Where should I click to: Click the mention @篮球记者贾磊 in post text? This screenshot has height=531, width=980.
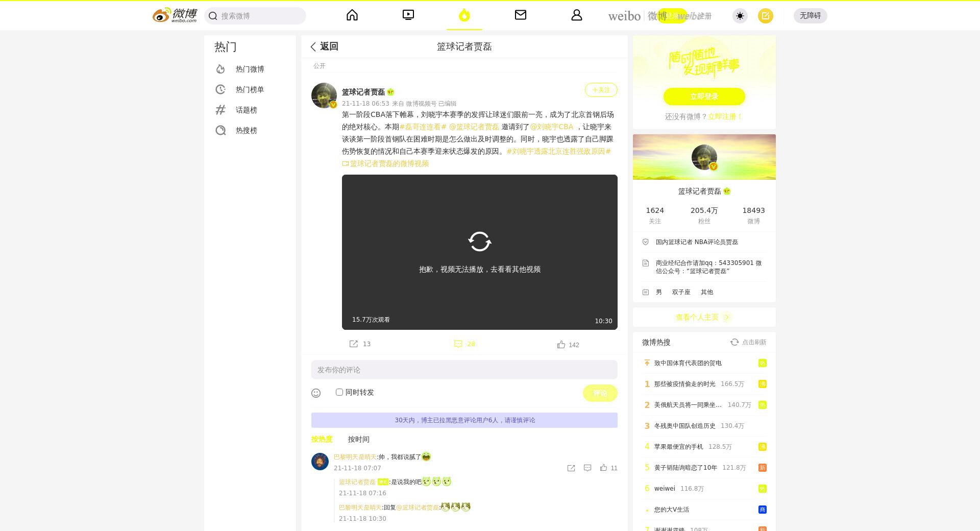[x=474, y=127]
